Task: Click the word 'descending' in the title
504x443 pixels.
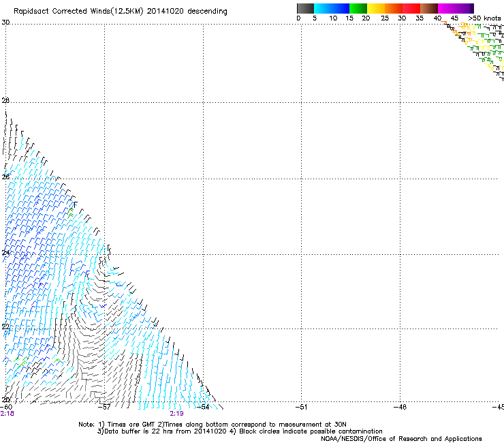Action: point(207,12)
